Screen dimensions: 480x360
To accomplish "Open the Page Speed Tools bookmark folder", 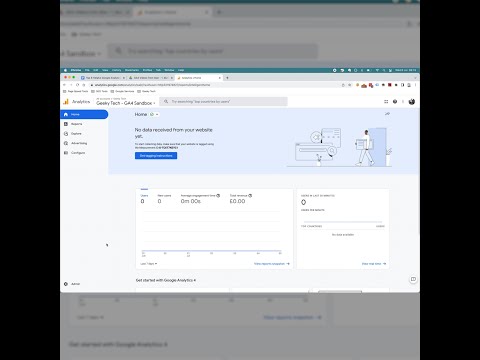I will [76, 91].
